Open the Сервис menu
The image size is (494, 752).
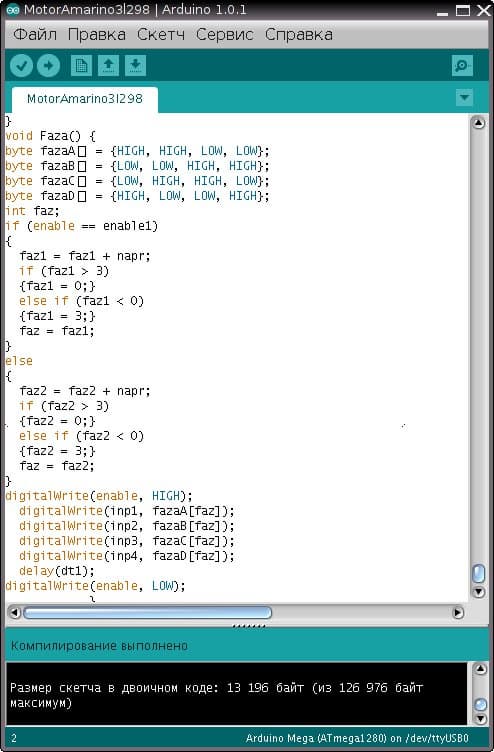pos(224,35)
